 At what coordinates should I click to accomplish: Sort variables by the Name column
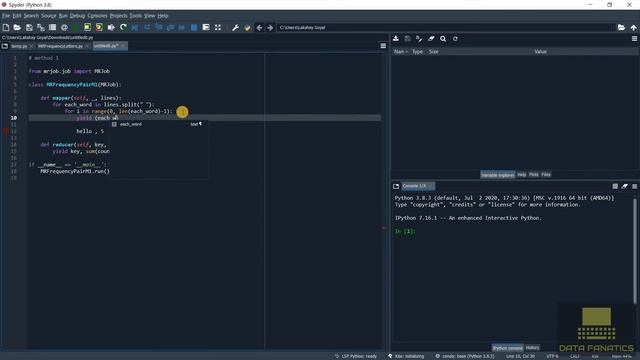pyautogui.click(x=400, y=52)
